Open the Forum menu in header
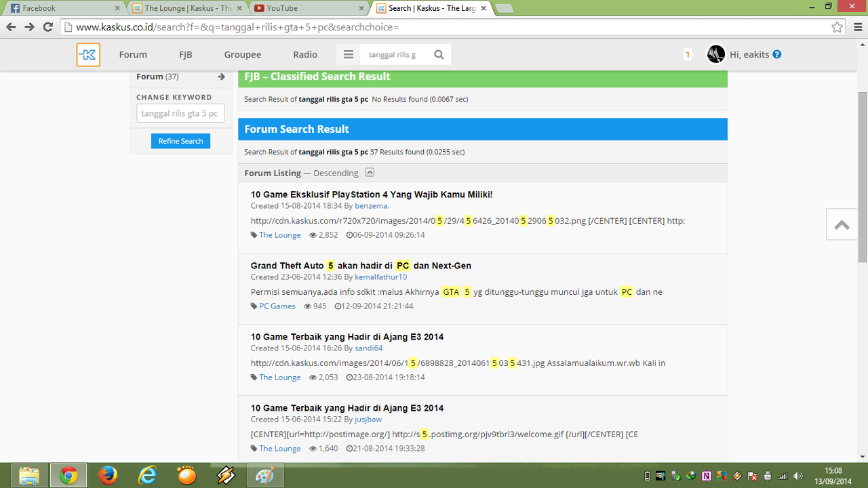 tap(133, 55)
